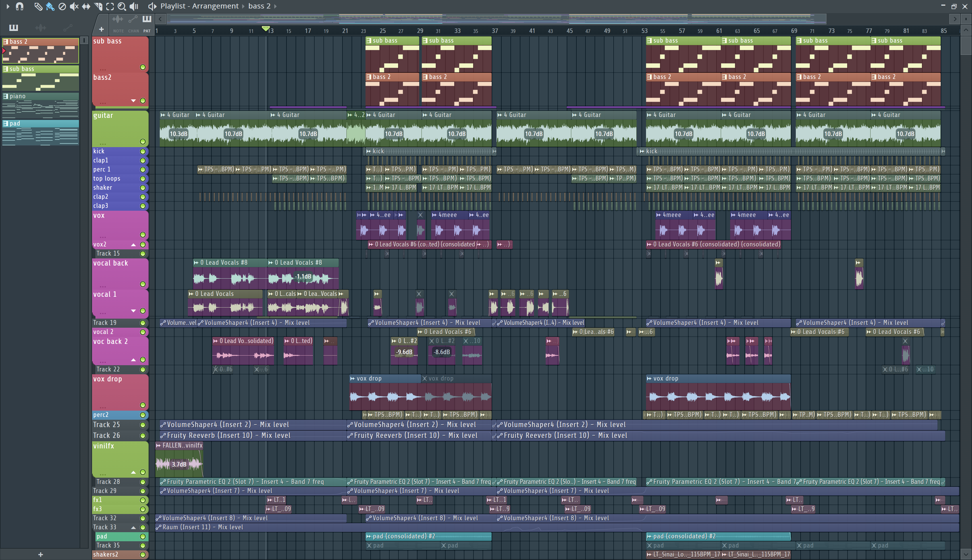
Task: Select pad pattern in picker
Action: (x=40, y=132)
